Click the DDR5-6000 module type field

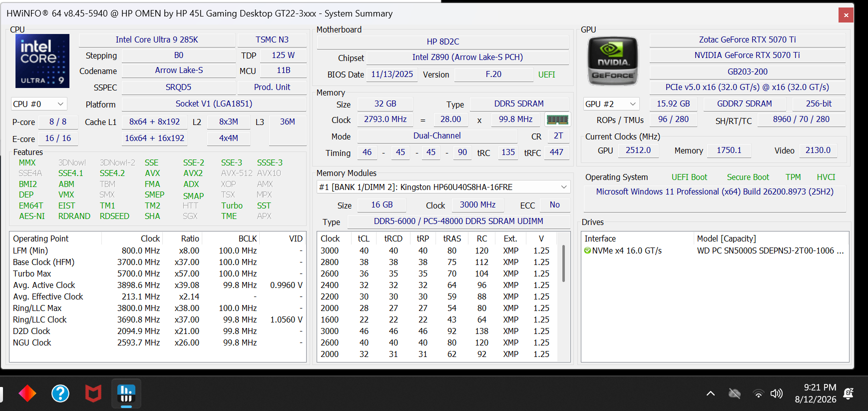[x=458, y=221]
